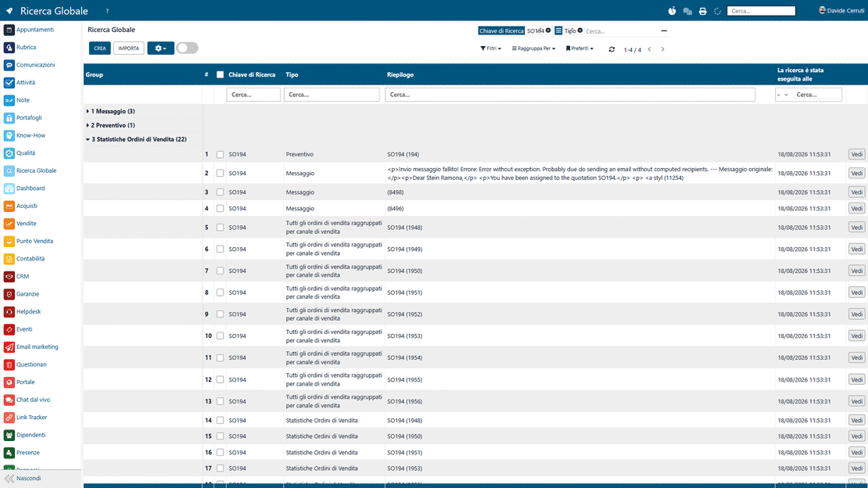Image resolution: width=868 pixels, height=488 pixels.
Task: Open Dashboard module icon
Action: pos(9,188)
